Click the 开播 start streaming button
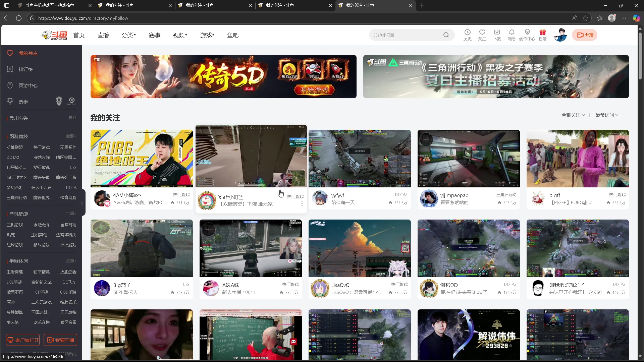Image resolution: width=644 pixels, height=362 pixels. tap(585, 35)
